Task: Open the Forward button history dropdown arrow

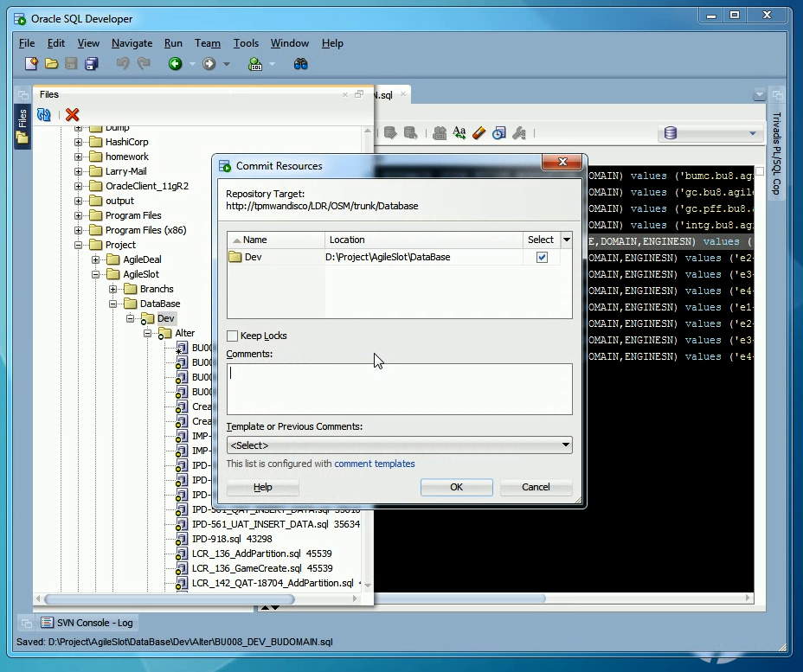Action: 227,64
